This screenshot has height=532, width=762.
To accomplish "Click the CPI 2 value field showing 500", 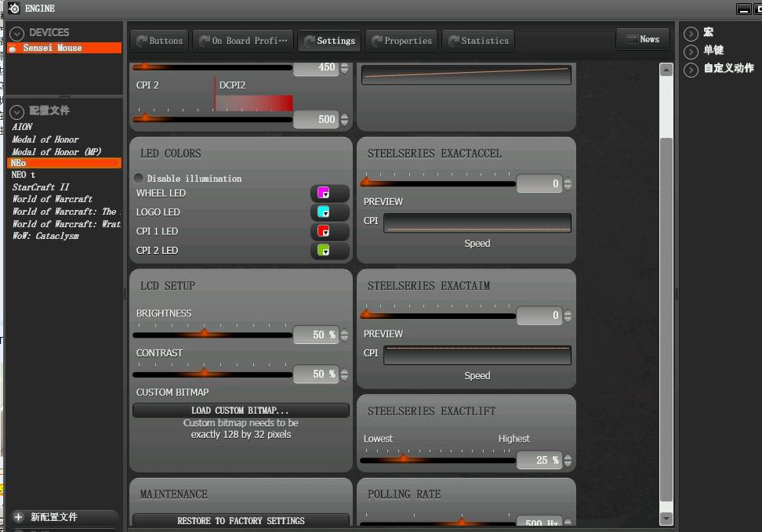I will coord(316,120).
